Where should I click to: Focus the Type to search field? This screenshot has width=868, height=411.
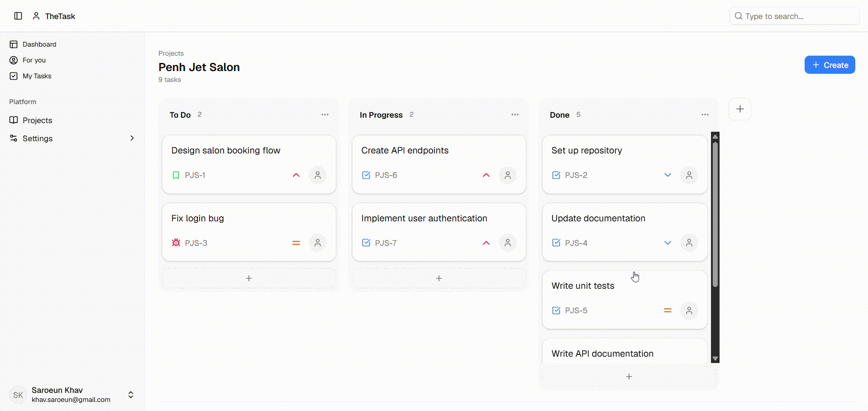click(794, 16)
